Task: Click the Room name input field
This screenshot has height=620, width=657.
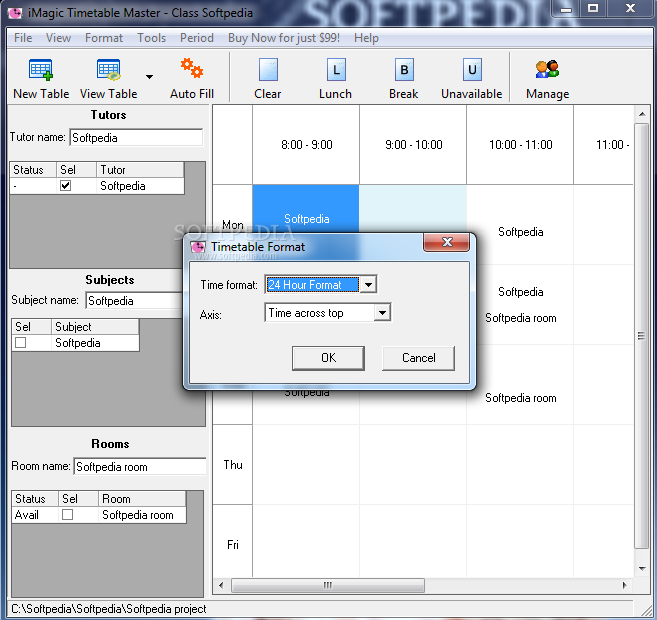Action: pos(140,467)
